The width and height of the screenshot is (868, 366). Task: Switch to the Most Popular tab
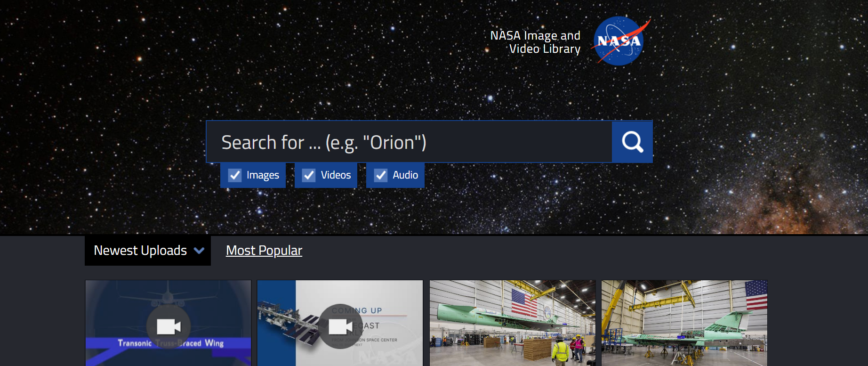click(264, 251)
